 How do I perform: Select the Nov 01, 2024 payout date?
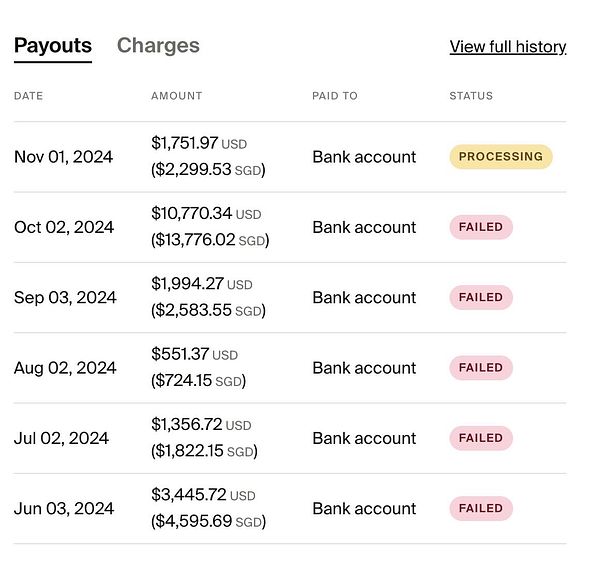64,157
